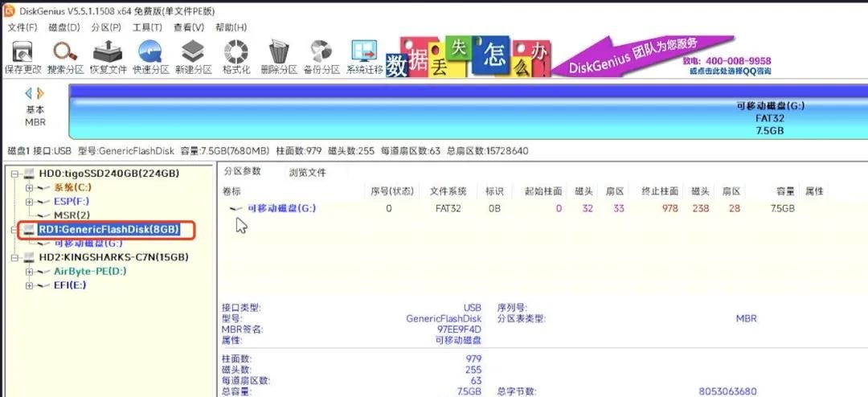Switch to the 浏览文件 tab

[308, 172]
